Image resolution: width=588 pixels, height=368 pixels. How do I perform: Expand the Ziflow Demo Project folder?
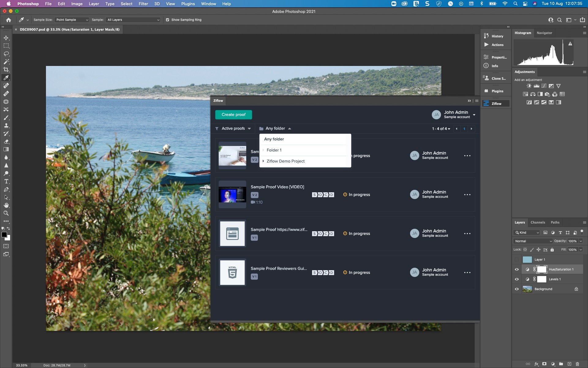pos(263,161)
